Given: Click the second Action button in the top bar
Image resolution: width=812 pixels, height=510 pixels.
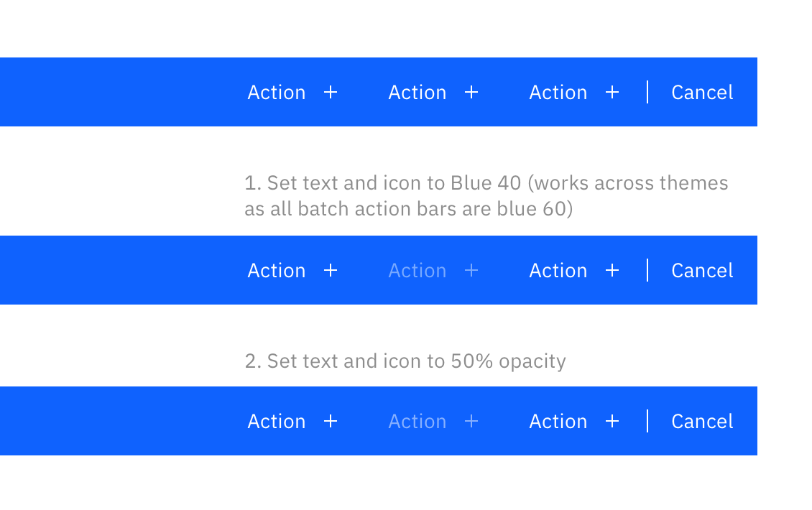Looking at the screenshot, I should [417, 92].
